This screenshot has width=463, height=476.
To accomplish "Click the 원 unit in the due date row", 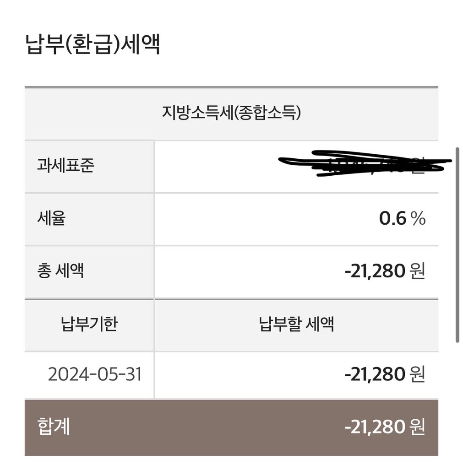I will 418,374.
